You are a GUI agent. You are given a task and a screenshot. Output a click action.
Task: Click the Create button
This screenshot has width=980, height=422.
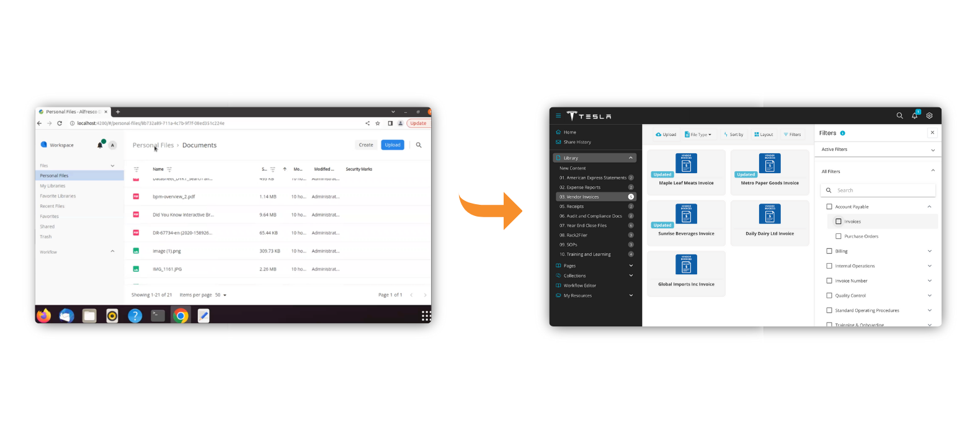[x=366, y=145]
